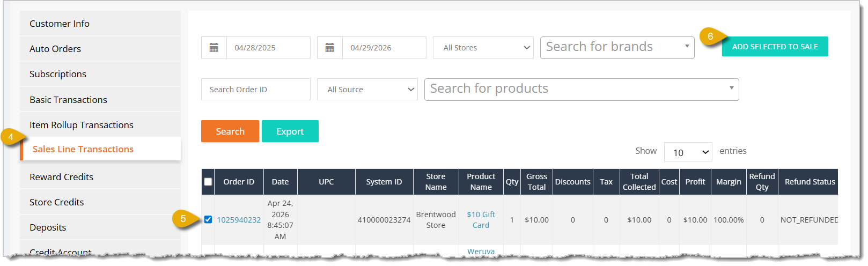Sort by Date column header
Screen dimensions: 868x266
(x=281, y=182)
